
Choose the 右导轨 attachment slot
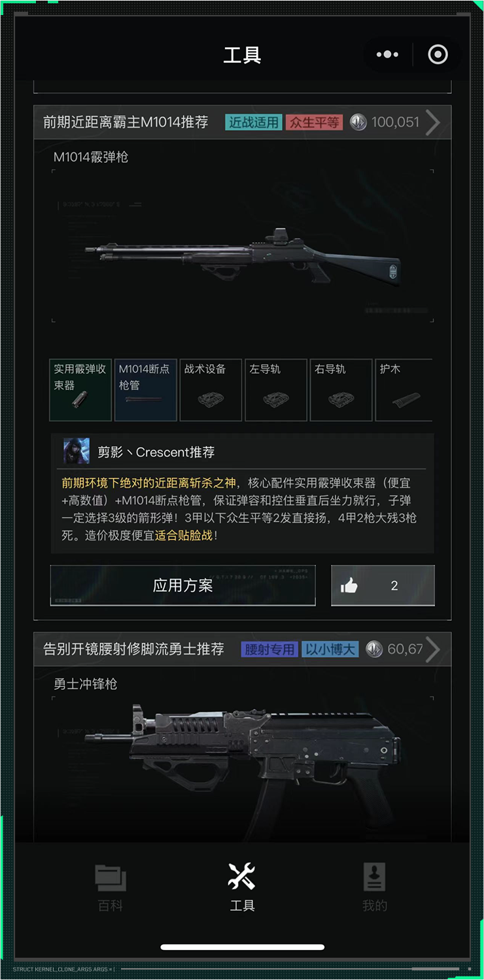[x=341, y=390]
